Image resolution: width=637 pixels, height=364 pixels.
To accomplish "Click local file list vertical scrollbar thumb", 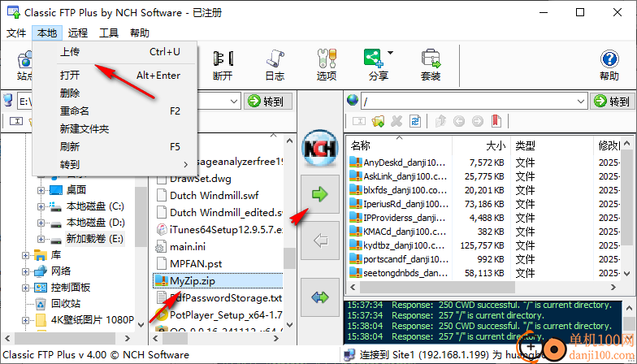I will pos(289,258).
